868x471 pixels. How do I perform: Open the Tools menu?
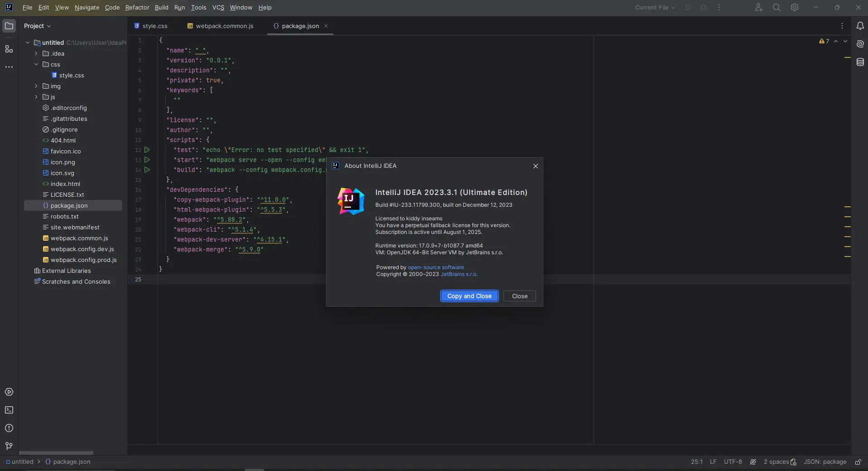point(198,7)
